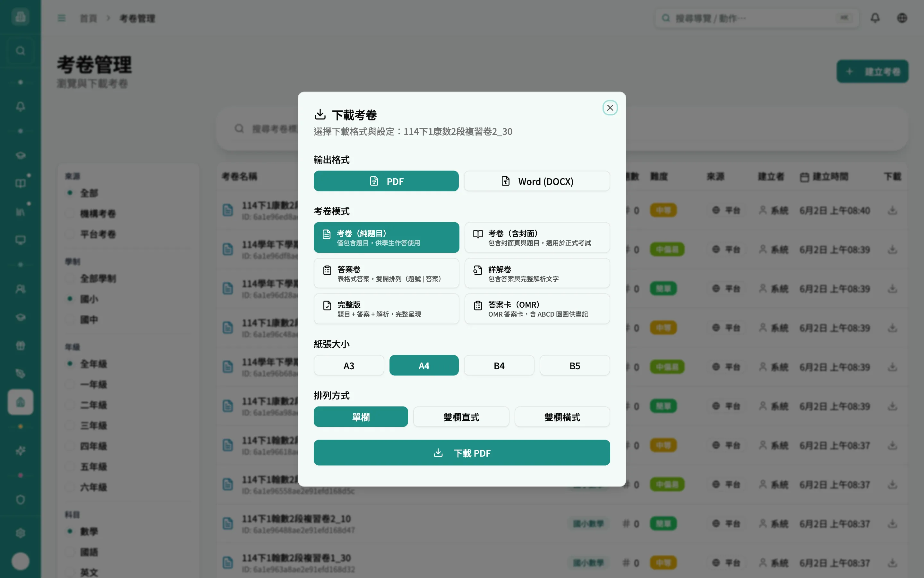Choose 考卷（含封面）mode

point(537,237)
